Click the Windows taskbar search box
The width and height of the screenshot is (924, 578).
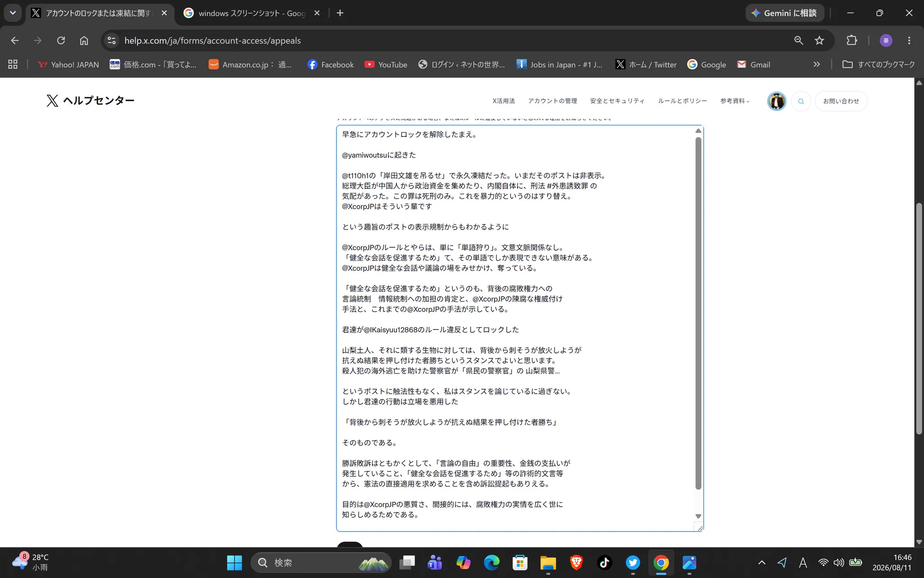[321, 563]
